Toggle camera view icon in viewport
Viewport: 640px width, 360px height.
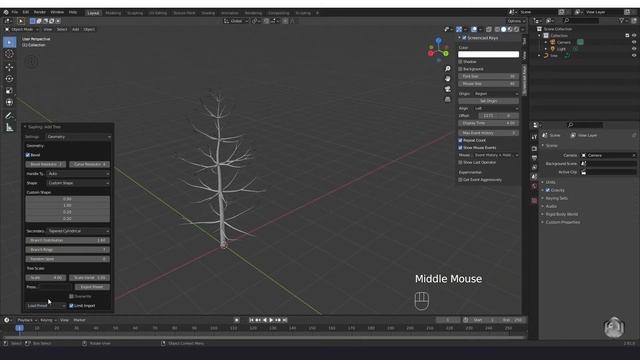(448, 89)
